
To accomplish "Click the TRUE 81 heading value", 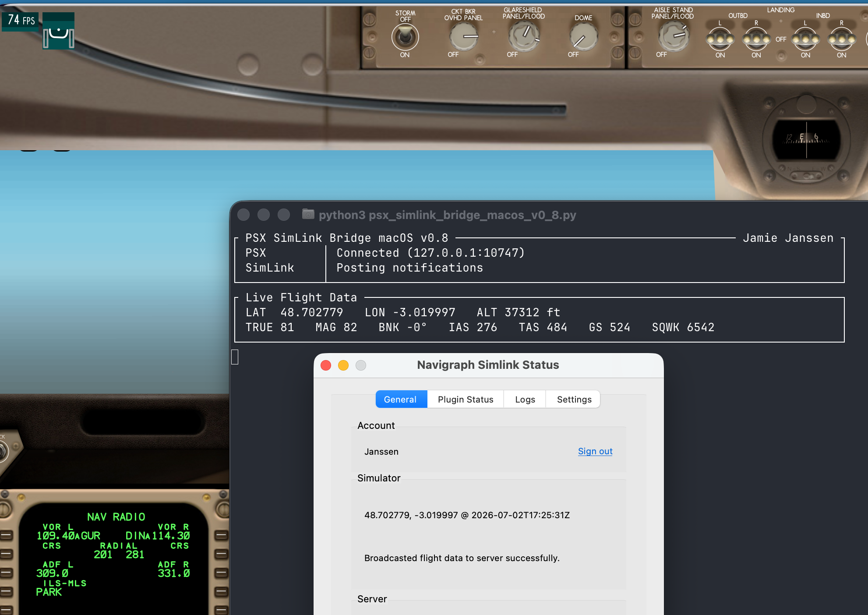I will click(270, 327).
